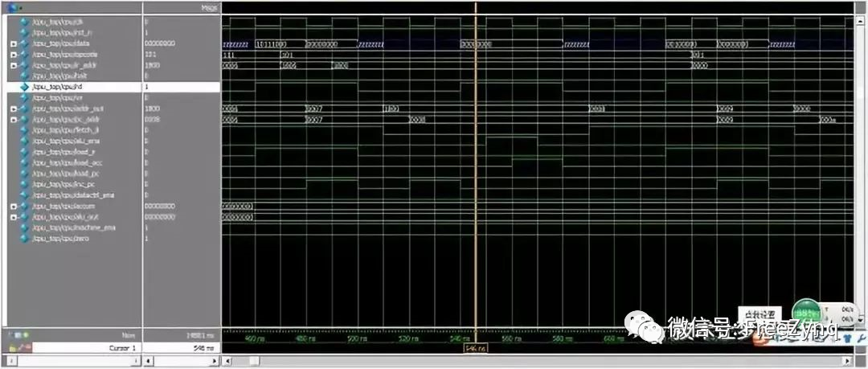The width and height of the screenshot is (868, 369).
Task: Expand the opcode signal group
Action: (x=14, y=54)
